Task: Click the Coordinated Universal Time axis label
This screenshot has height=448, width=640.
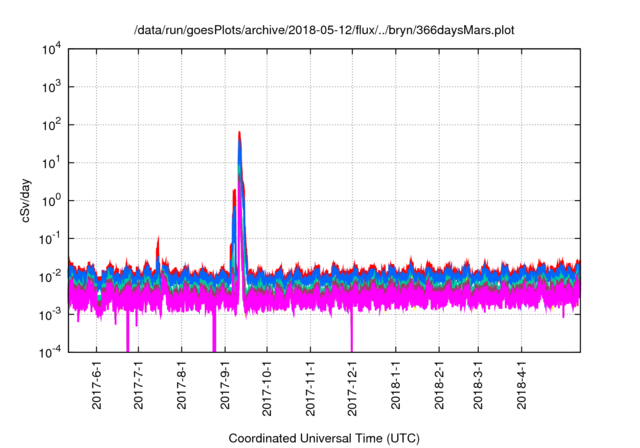Action: (325, 438)
